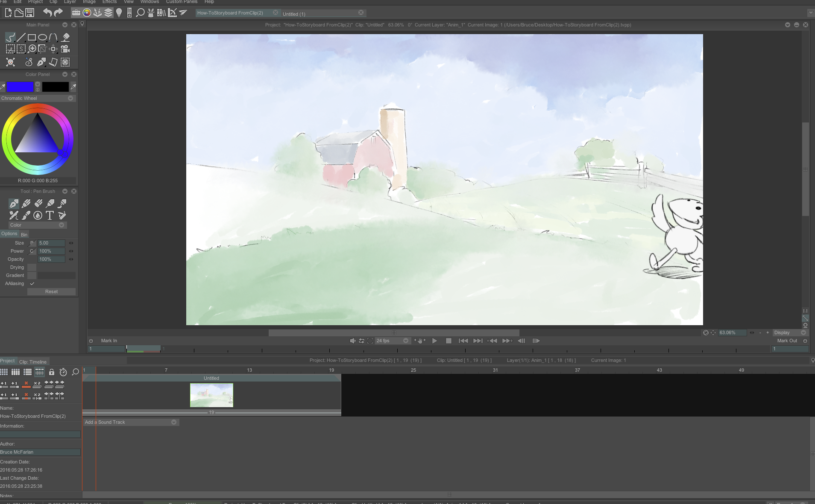
Task: Toggle the color wheel panel button in toolbar
Action: 87,13
